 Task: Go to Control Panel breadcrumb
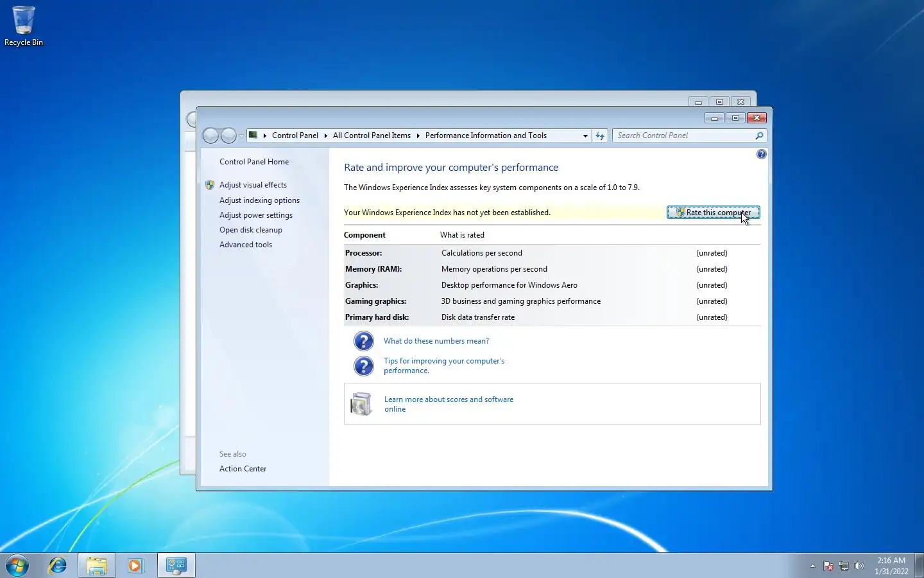coord(295,136)
